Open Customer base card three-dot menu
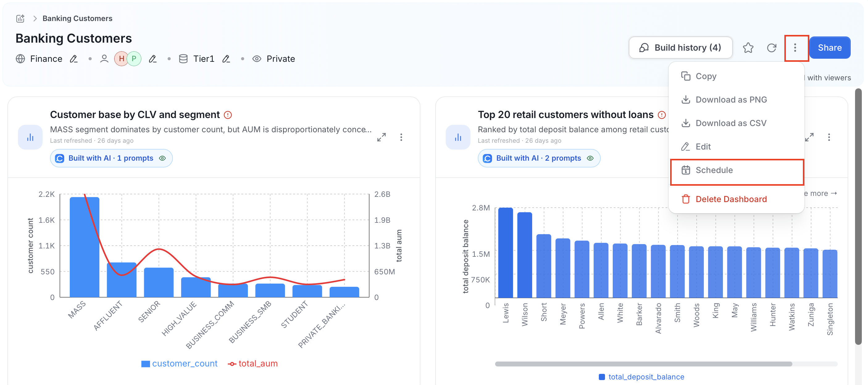Image resolution: width=868 pixels, height=385 pixels. pyautogui.click(x=401, y=137)
